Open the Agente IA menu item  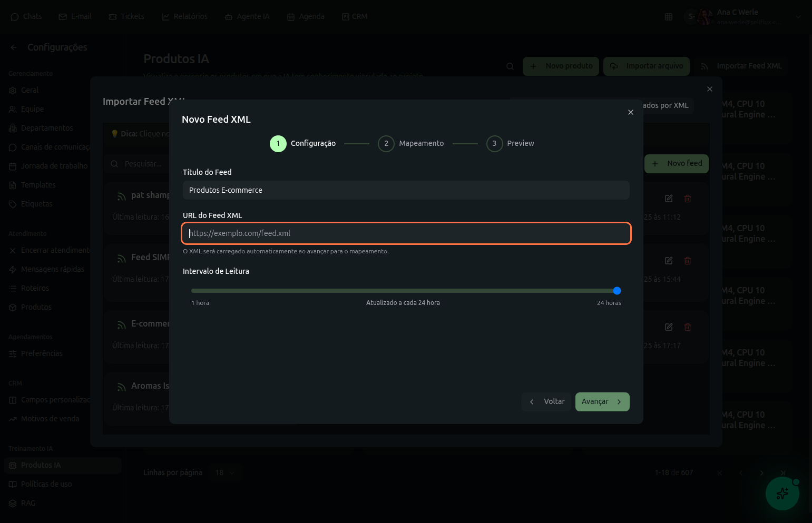[x=247, y=17]
